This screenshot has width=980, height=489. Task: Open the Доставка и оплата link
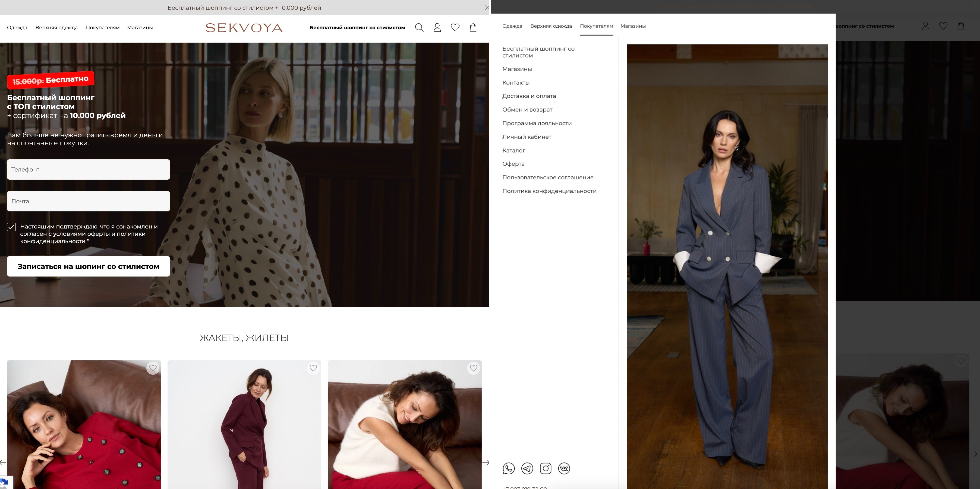(x=529, y=96)
